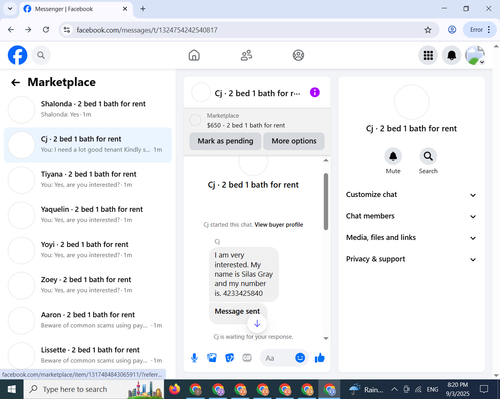This screenshot has height=399, width=500.
Task: Click the chat scrollbar thumb
Action: click(326, 201)
